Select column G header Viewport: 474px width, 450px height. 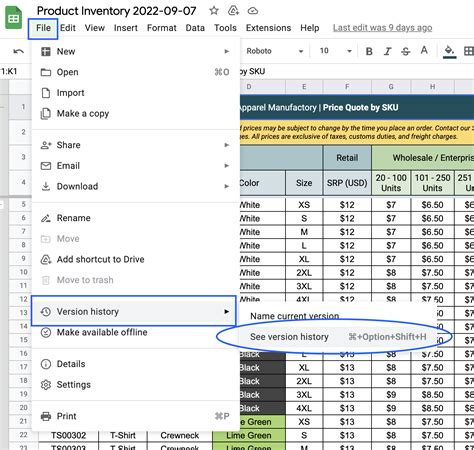(x=391, y=87)
